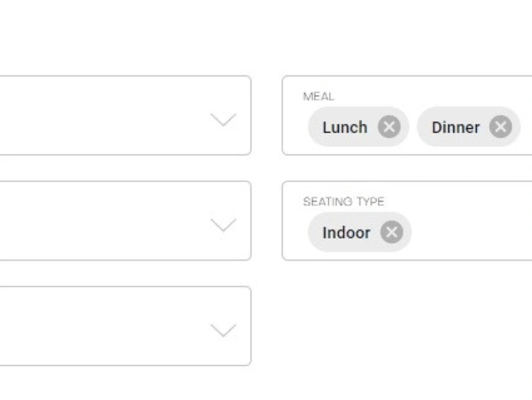Select the Indoor chip text
The width and height of the screenshot is (532, 400).
[x=346, y=233]
